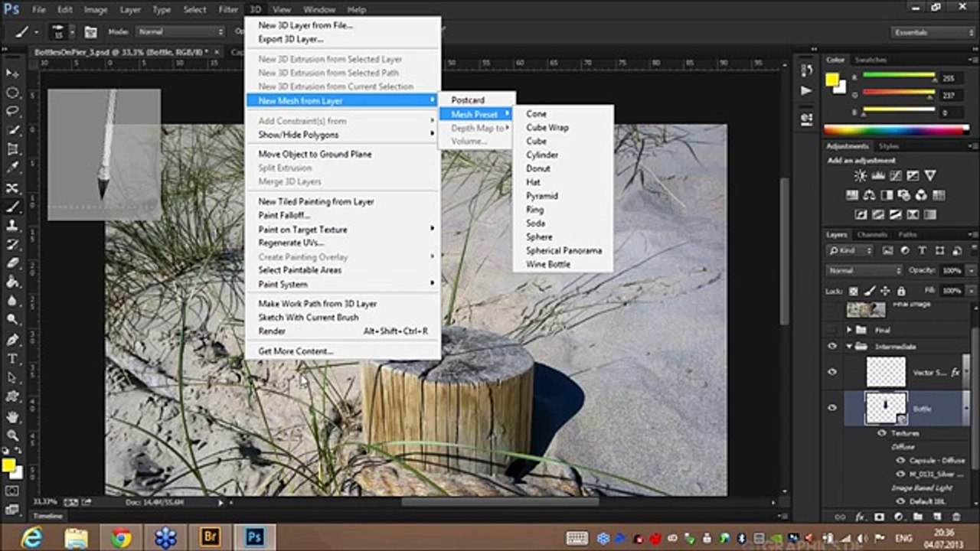Switch to the Channels tab
Screen dimensions: 980x551
point(872,234)
